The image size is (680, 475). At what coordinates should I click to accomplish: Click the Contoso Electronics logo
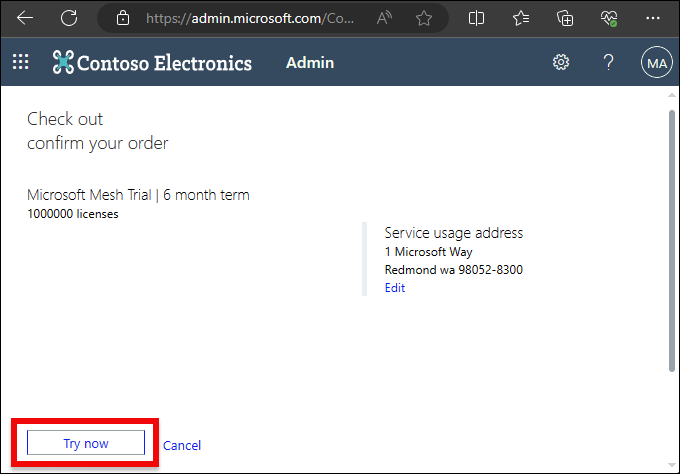[152, 63]
